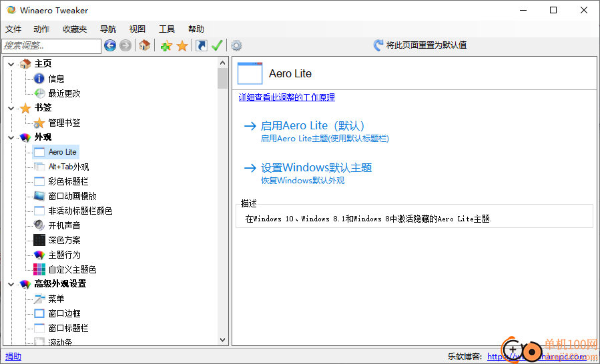Screen dimensions: 600x364
Task: Open settings with the gear toolbar icon
Action: (x=236, y=46)
